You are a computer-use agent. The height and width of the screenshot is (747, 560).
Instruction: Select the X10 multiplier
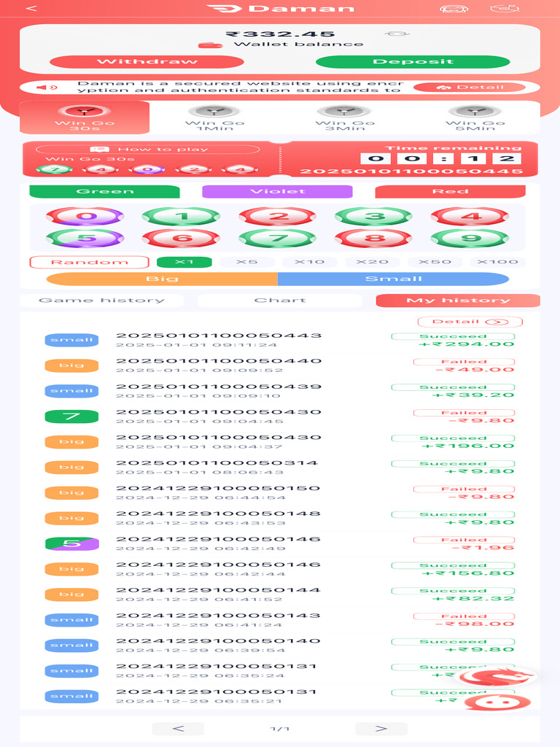click(309, 262)
